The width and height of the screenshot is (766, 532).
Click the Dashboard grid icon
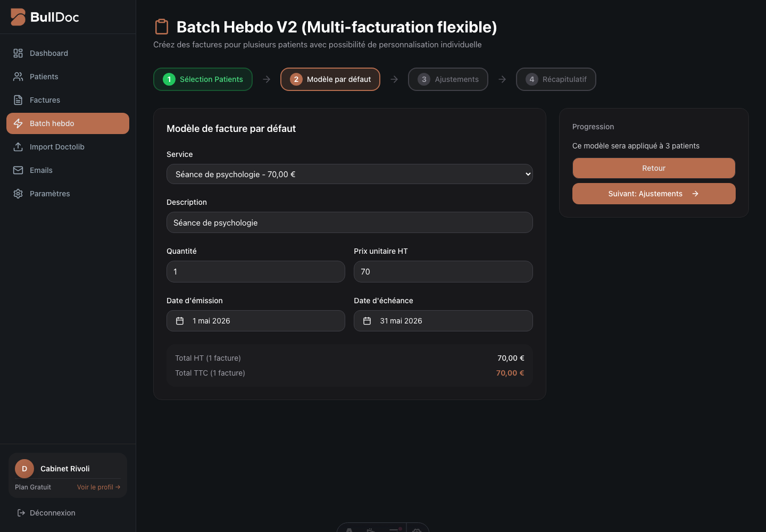18,53
